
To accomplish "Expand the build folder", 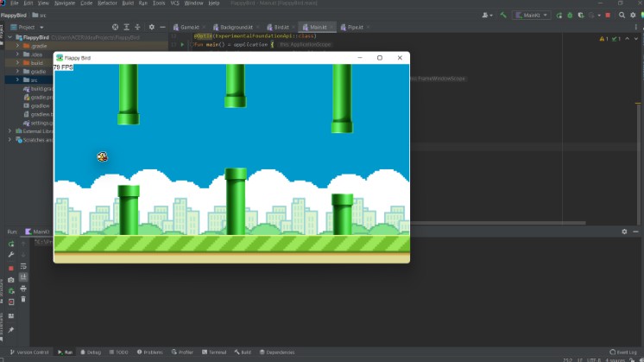I will 17,63.
